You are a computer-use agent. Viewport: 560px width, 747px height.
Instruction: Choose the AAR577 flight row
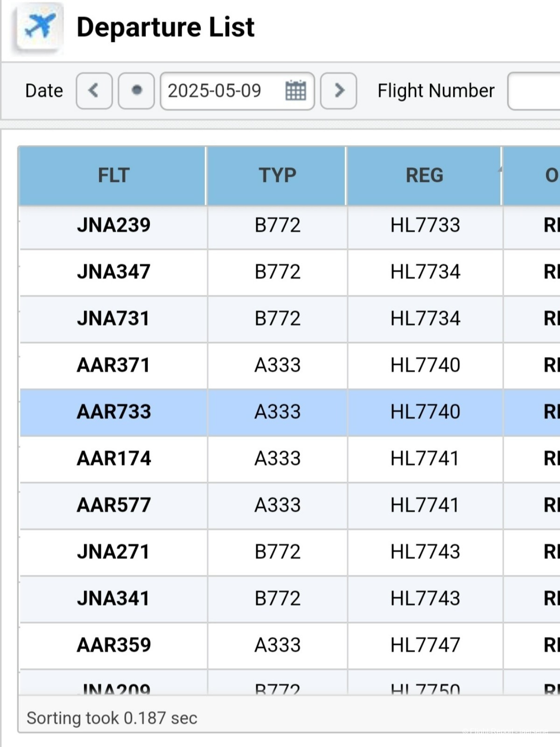(x=113, y=505)
